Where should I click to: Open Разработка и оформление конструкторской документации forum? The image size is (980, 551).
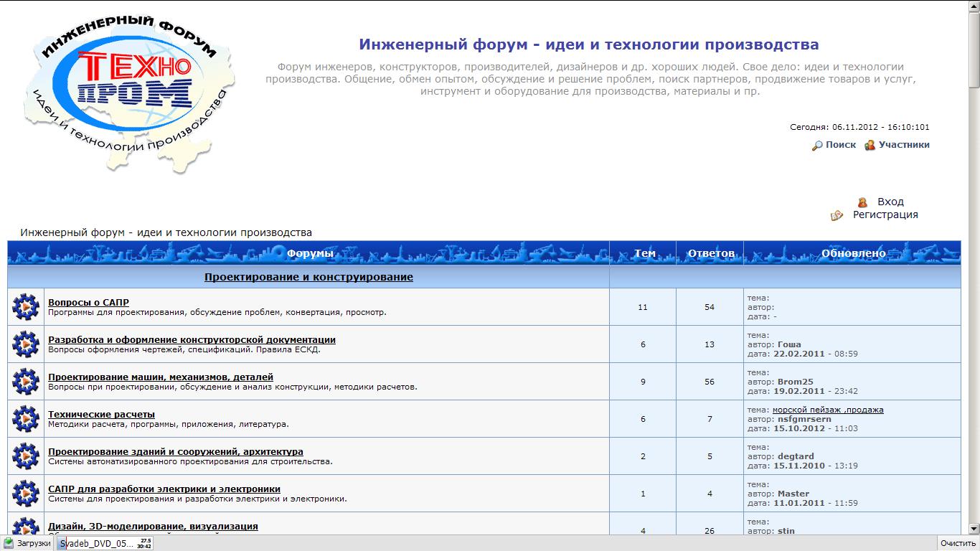pos(192,340)
